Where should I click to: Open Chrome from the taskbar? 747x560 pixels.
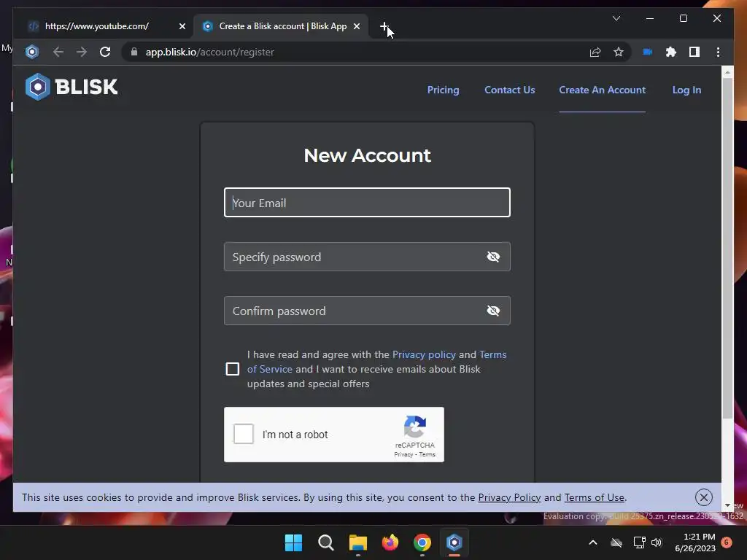pyautogui.click(x=422, y=542)
